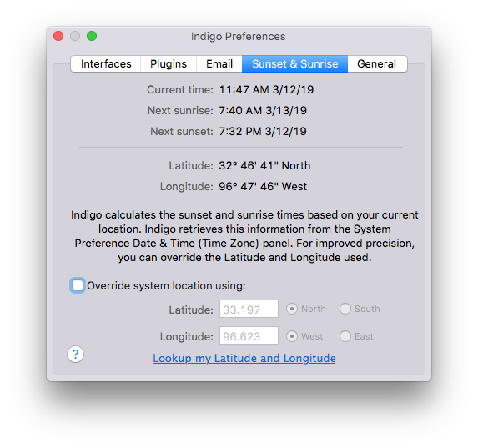Open the Plugins tab
Viewport: 478px width, 448px height.
click(169, 63)
